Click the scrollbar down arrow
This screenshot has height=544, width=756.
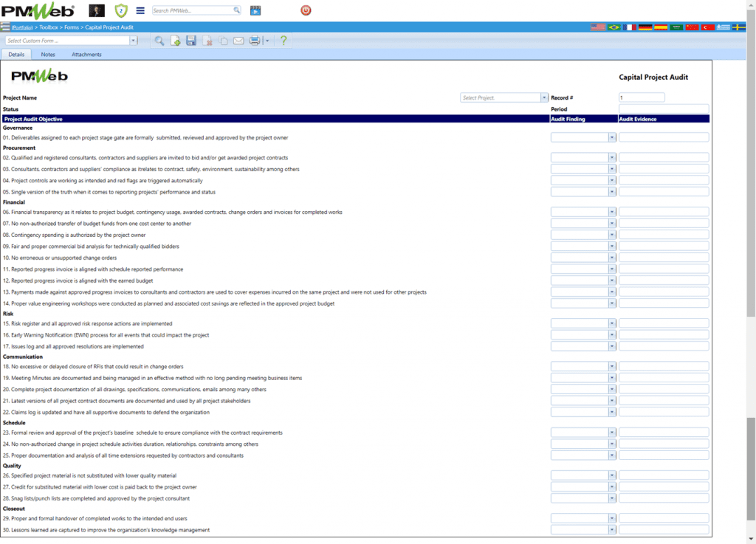[751, 539]
